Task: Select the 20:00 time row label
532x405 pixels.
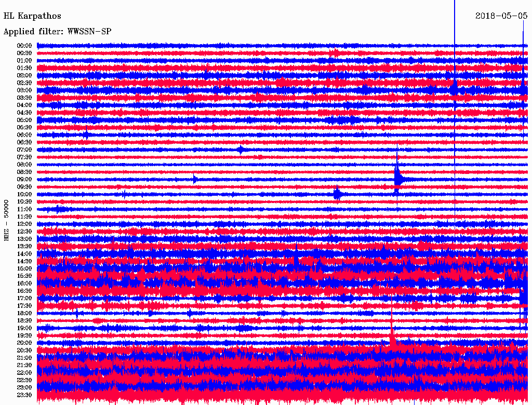Action: click(x=24, y=343)
